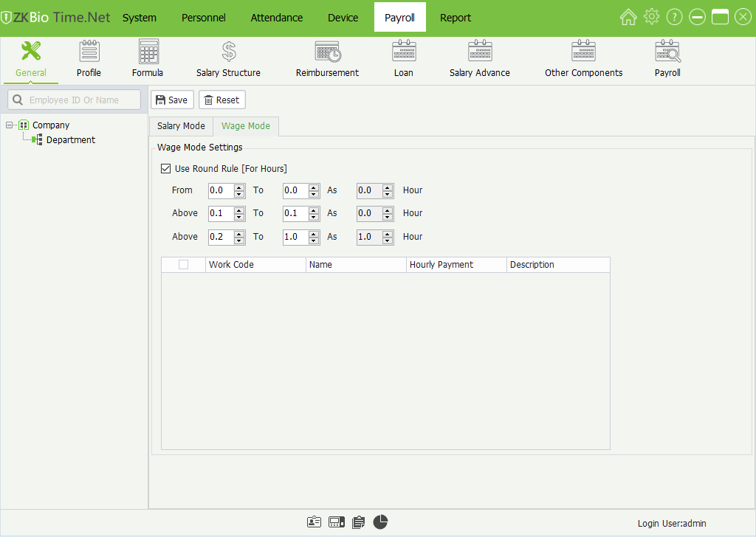Click the Department org-chart icon in tree

(x=37, y=139)
